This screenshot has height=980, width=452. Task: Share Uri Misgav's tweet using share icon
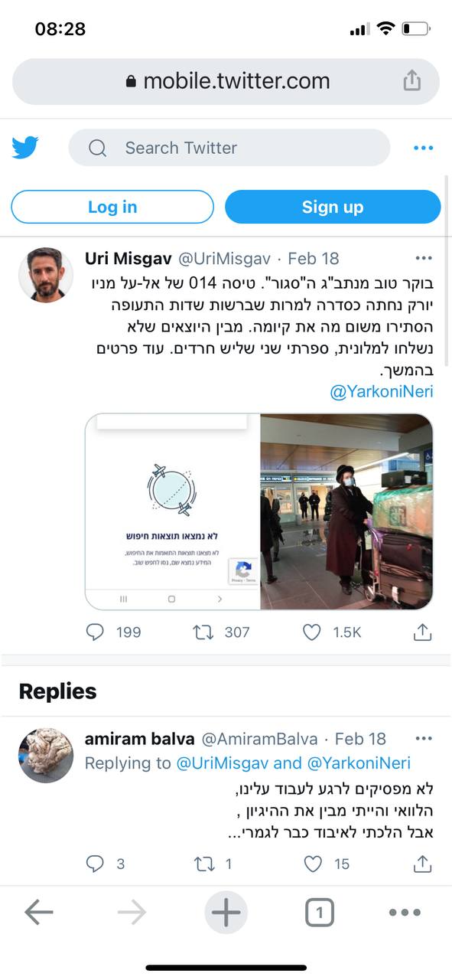click(x=422, y=632)
